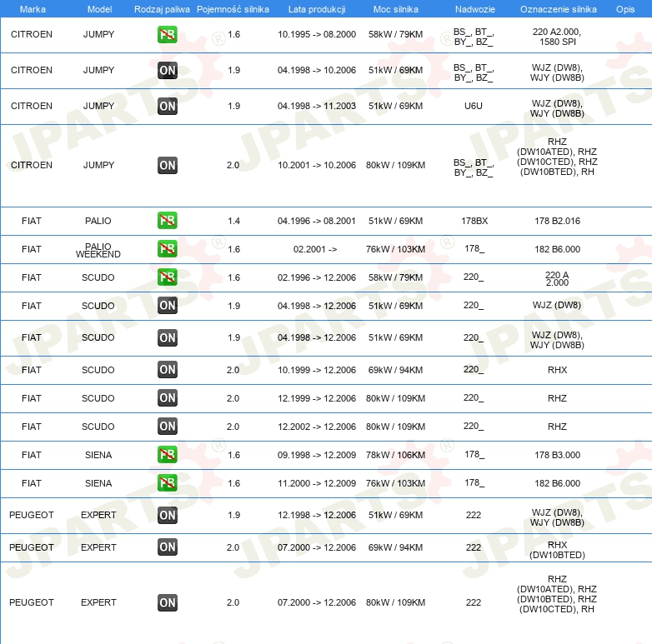Image resolution: width=652 pixels, height=644 pixels.
Task: Click petrol icon in Citroen Jumpy 1.6 row
Action: [168, 34]
